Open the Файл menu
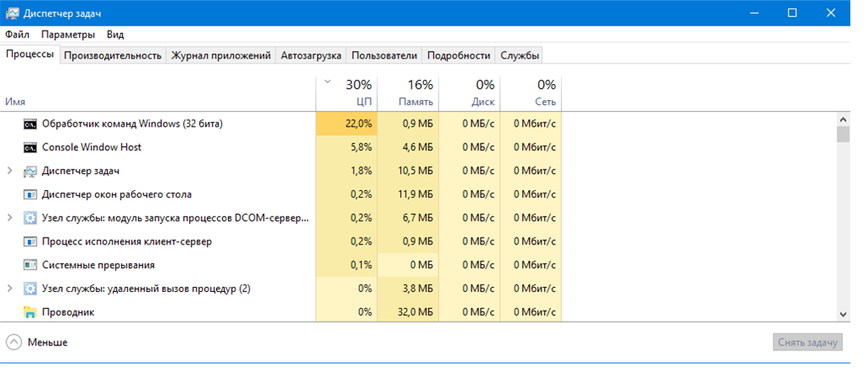The image size is (868, 387). coord(17,35)
